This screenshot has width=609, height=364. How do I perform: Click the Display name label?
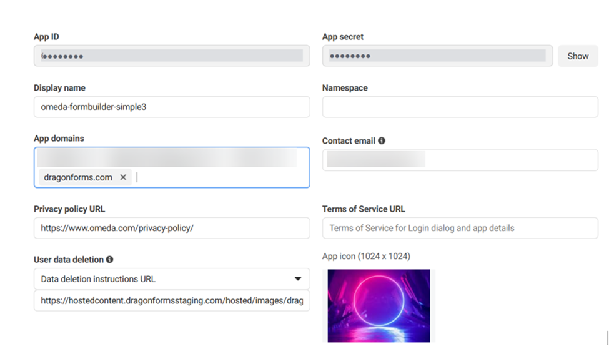pos(59,87)
